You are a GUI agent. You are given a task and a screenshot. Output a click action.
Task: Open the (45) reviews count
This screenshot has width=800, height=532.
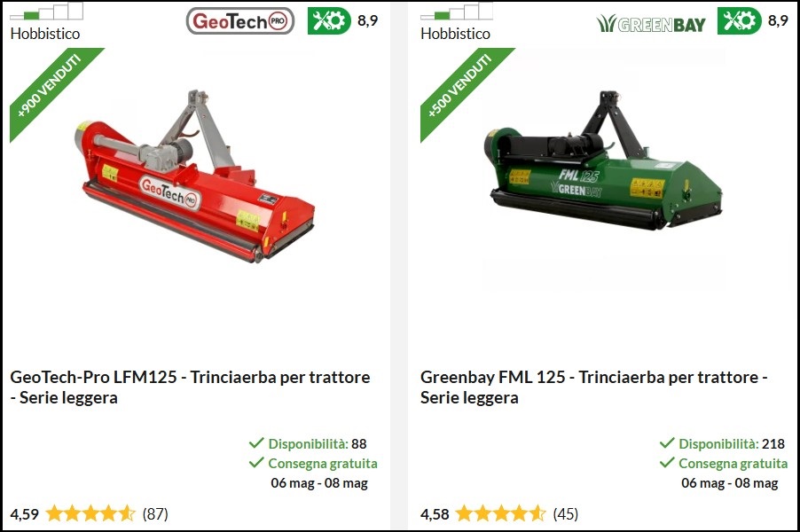tap(565, 513)
